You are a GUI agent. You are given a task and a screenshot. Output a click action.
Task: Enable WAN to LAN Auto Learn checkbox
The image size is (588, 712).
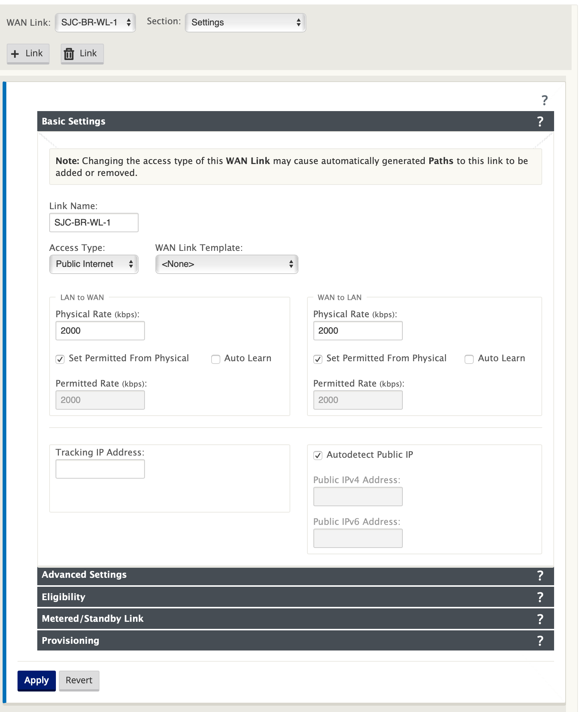(469, 359)
